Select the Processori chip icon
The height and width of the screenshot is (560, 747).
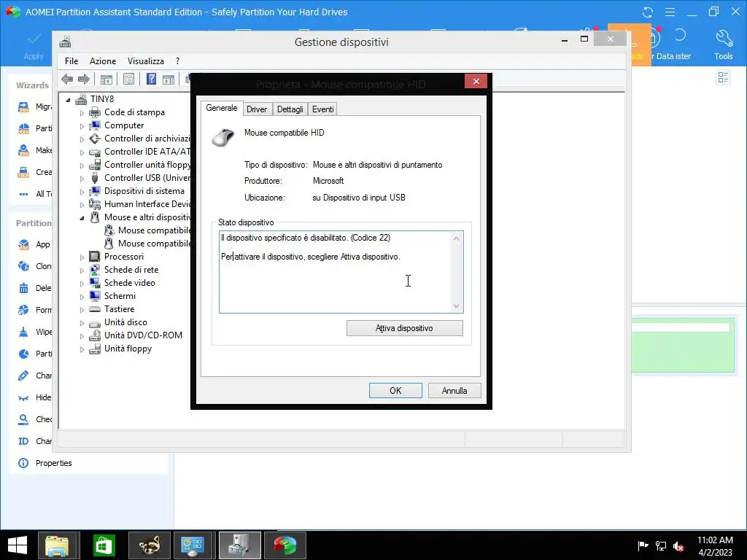tap(95, 257)
